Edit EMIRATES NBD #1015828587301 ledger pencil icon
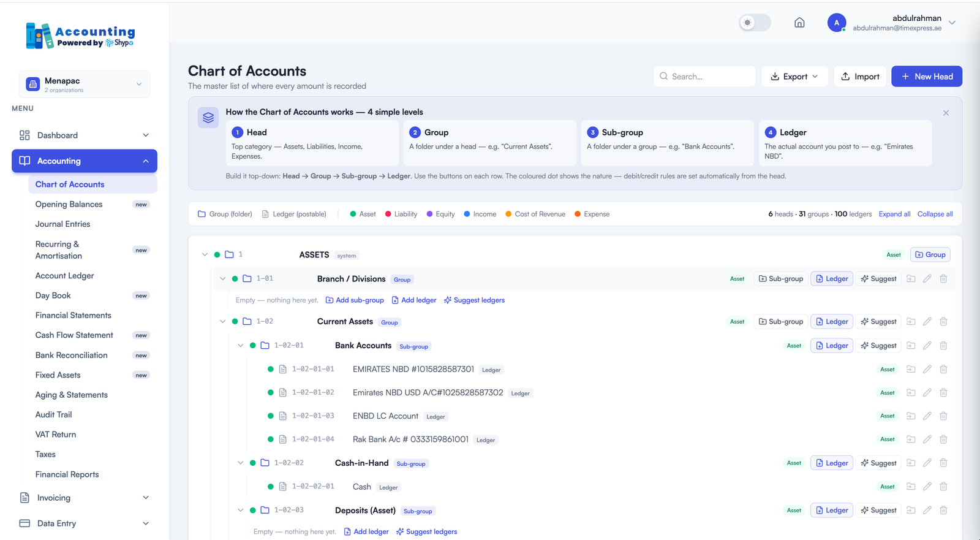Image resolution: width=980 pixels, height=540 pixels. (x=927, y=369)
